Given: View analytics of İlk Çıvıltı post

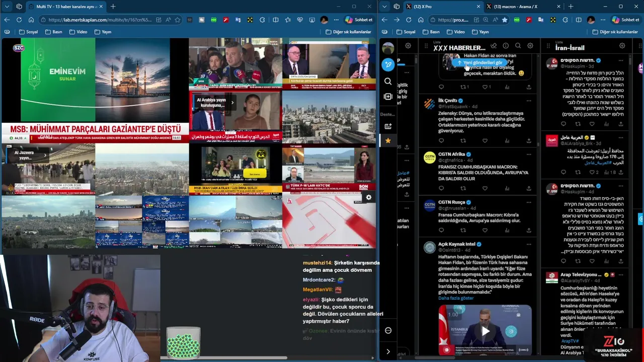Looking at the screenshot, I should pyautogui.click(x=507, y=141).
